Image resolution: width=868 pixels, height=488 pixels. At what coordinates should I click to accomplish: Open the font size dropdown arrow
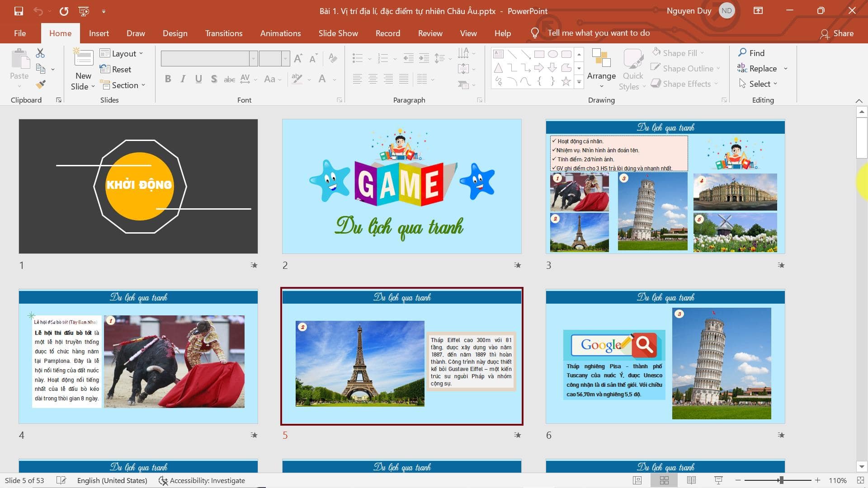point(285,58)
